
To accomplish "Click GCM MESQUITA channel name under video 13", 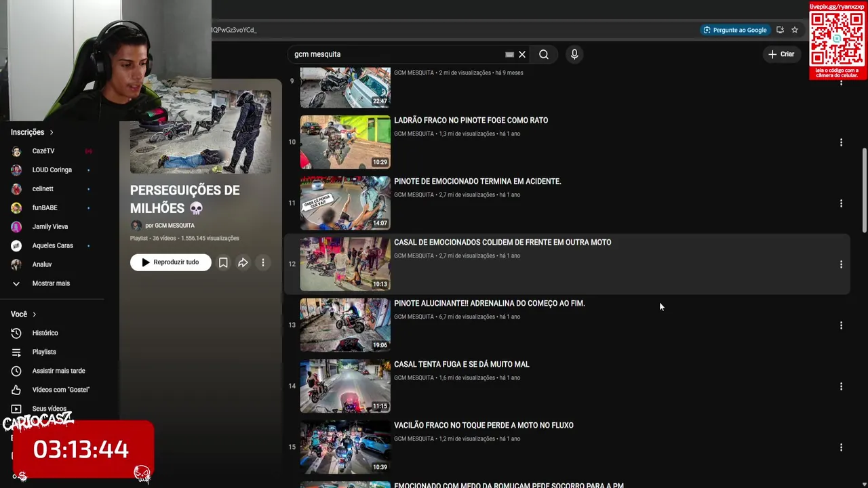I will [x=414, y=317].
